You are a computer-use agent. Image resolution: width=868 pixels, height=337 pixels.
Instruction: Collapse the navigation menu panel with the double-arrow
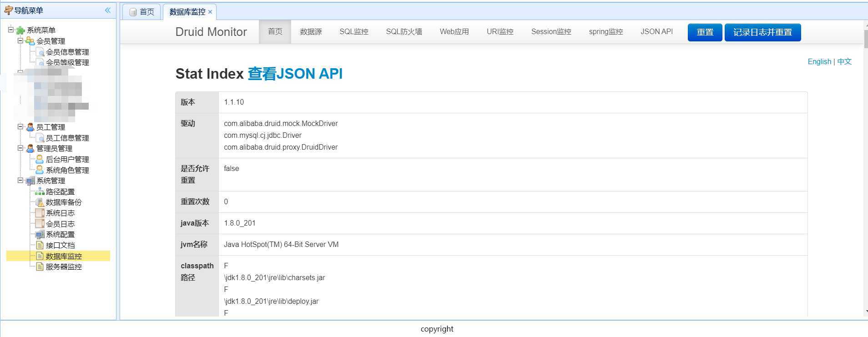click(108, 10)
